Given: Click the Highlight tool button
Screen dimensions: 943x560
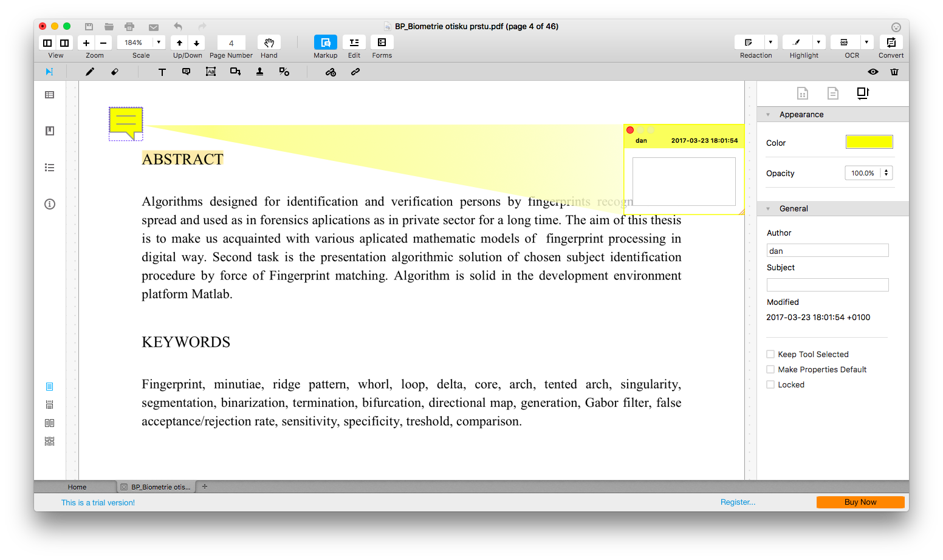Looking at the screenshot, I should (x=797, y=43).
